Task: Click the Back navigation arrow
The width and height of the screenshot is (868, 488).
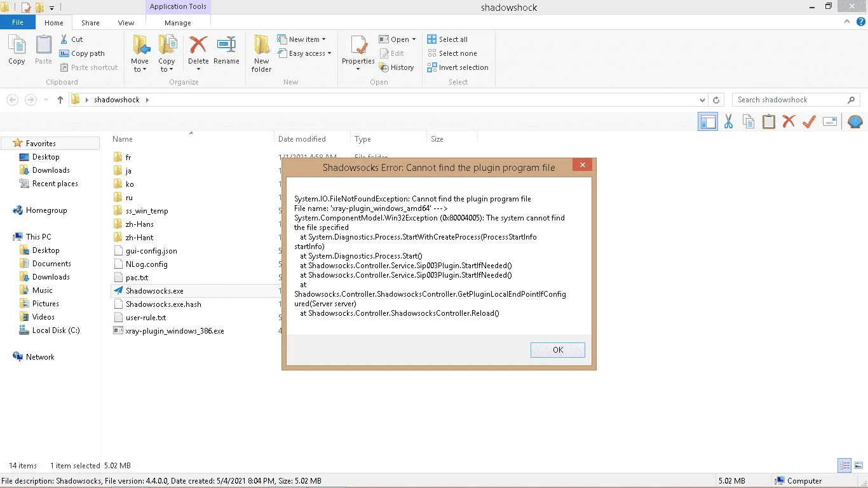Action: click(x=12, y=100)
